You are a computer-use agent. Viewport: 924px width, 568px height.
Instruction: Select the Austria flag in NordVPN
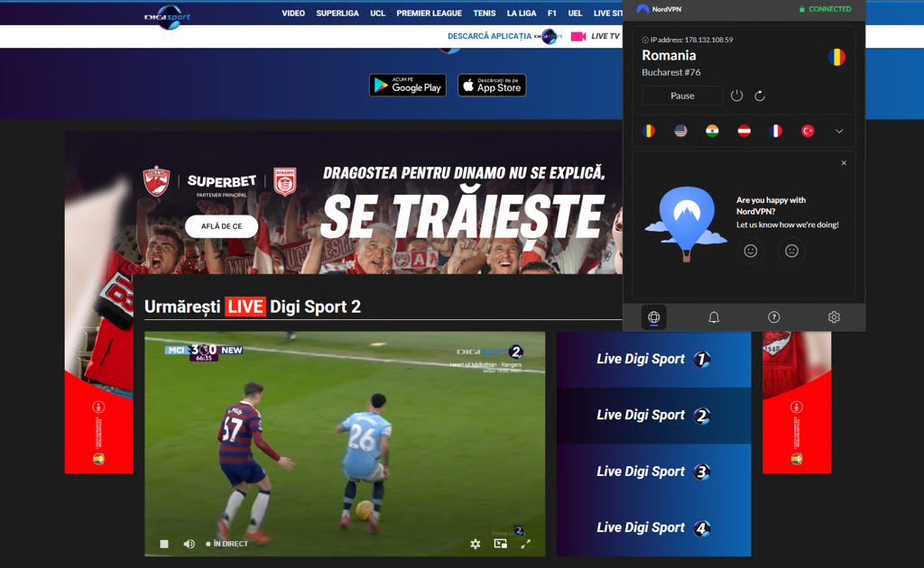tap(744, 131)
